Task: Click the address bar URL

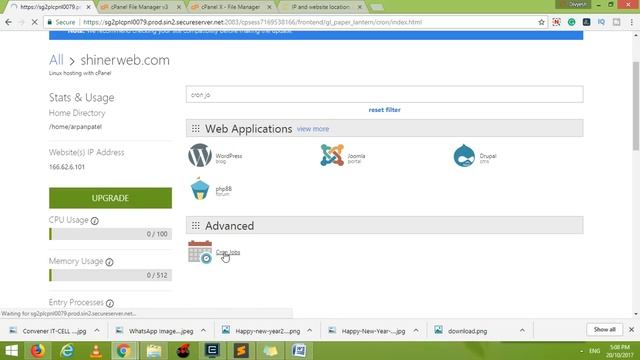Action: pos(252,22)
